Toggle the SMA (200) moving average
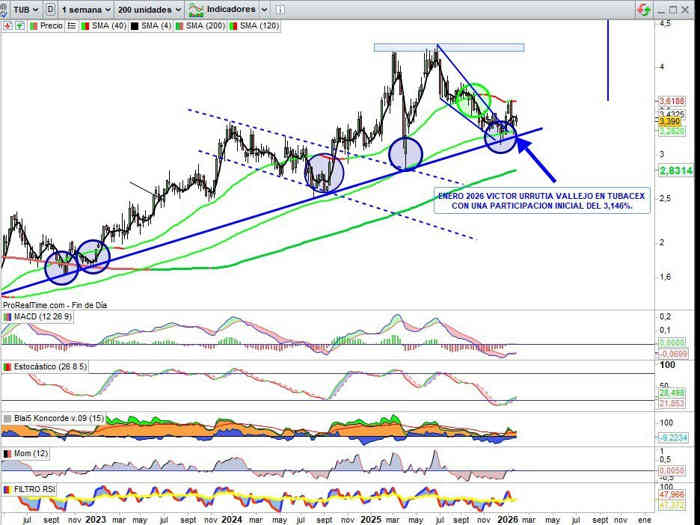Viewport: 700px width, 525px height. point(206,25)
